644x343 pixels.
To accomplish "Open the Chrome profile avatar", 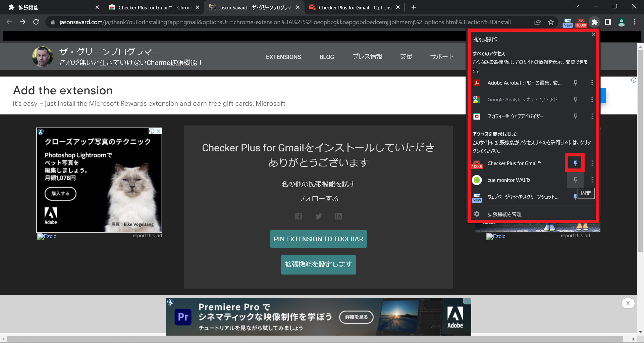I will coord(622,22).
